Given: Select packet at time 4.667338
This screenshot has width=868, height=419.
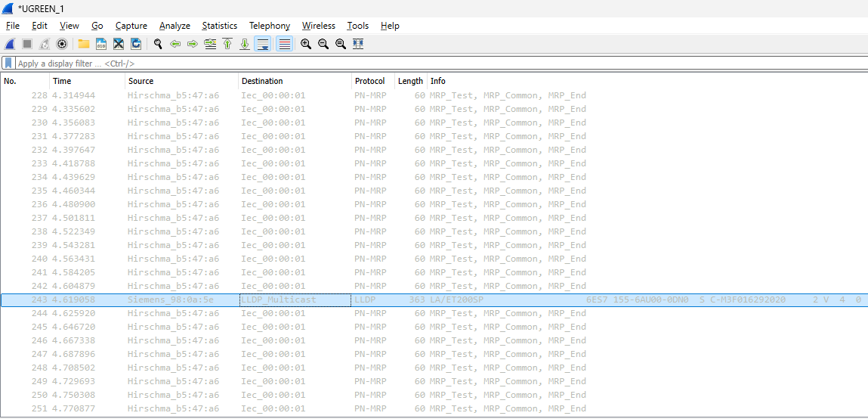Looking at the screenshot, I should point(434,340).
